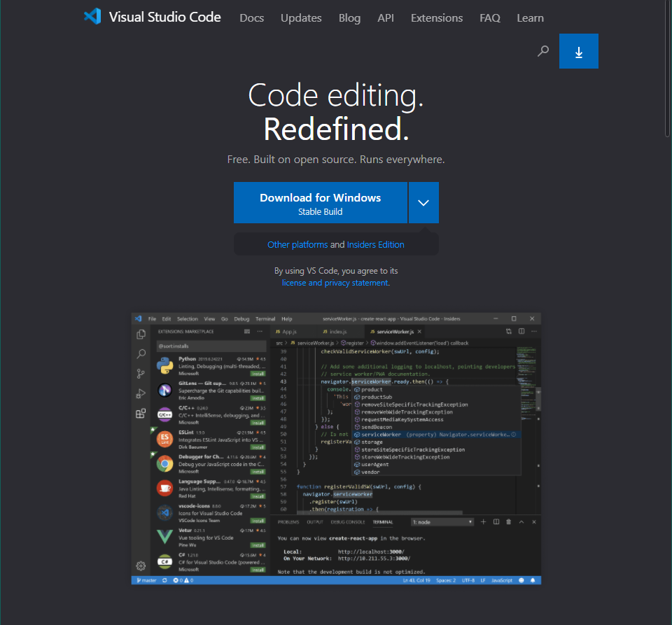Click Install for the Python extension in screenshot

point(258,374)
